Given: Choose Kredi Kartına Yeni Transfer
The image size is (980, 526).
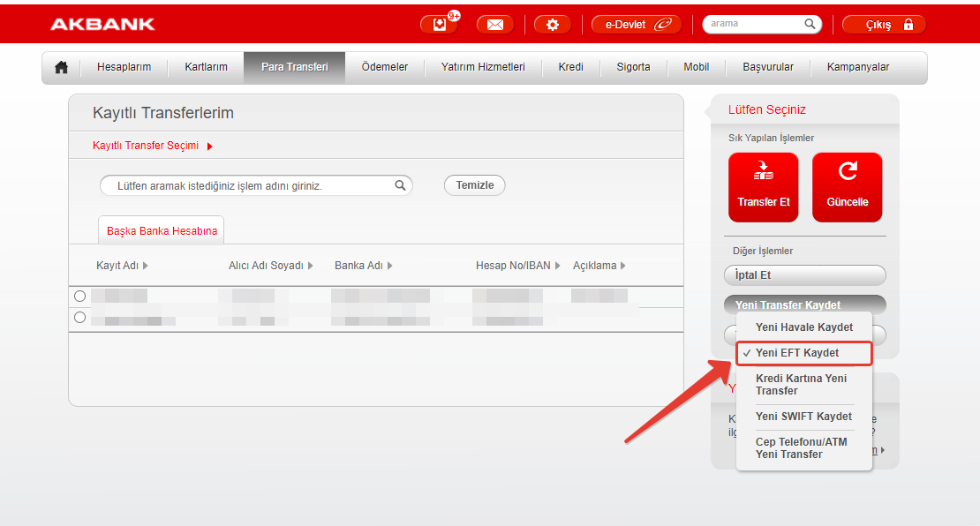Looking at the screenshot, I should point(803,385).
